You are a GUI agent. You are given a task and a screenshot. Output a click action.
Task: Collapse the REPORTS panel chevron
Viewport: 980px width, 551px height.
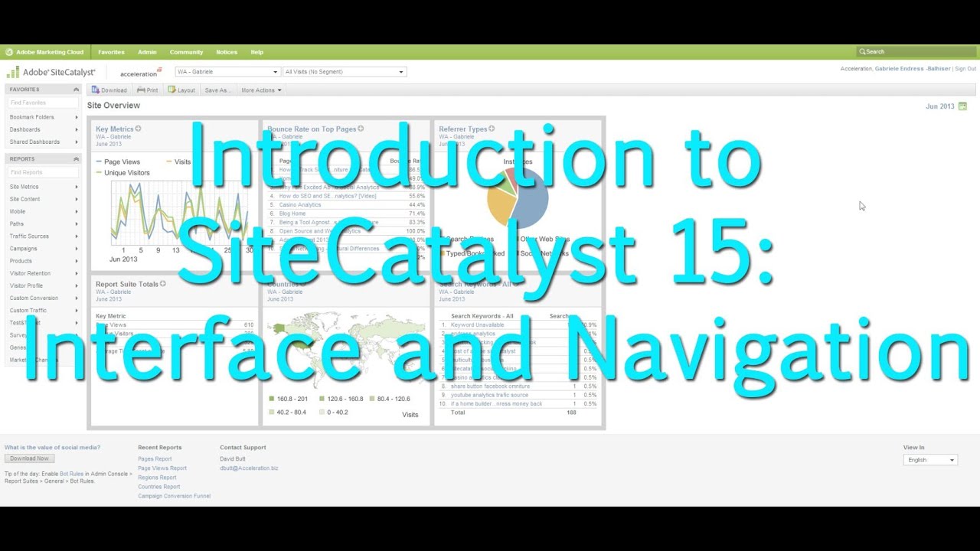pos(76,159)
